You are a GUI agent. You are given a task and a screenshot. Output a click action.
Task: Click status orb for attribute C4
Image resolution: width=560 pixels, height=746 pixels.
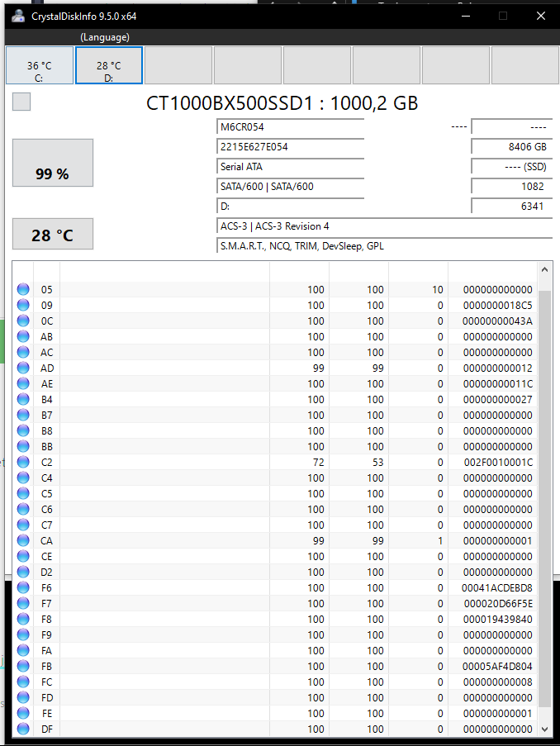23,478
